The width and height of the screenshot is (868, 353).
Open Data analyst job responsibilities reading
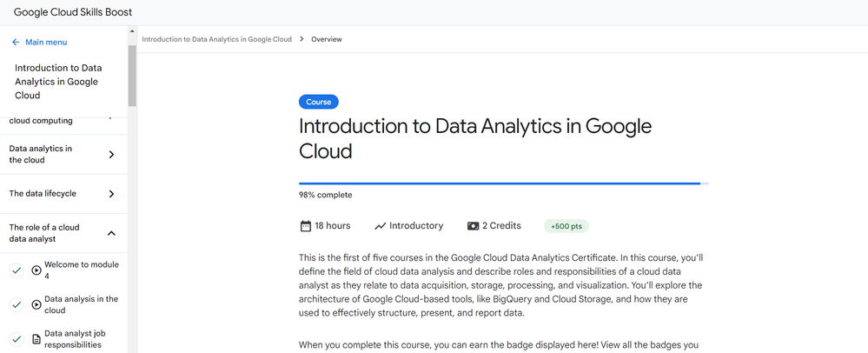pyautogui.click(x=76, y=339)
